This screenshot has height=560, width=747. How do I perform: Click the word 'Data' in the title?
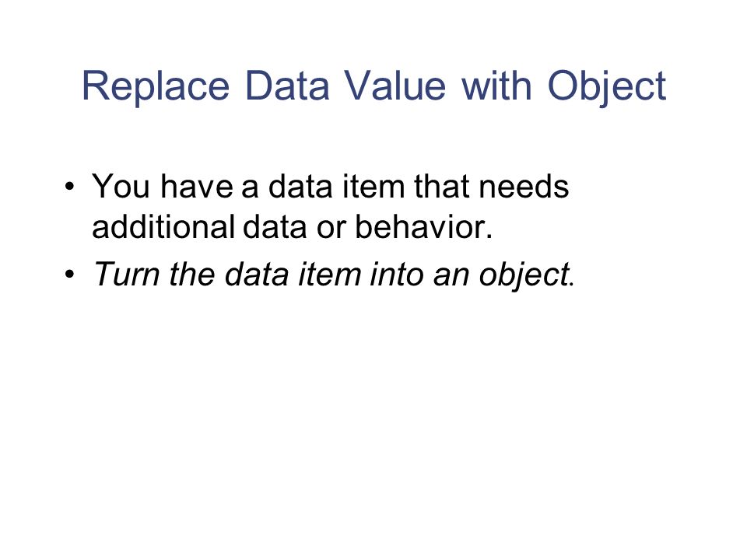click(x=287, y=86)
